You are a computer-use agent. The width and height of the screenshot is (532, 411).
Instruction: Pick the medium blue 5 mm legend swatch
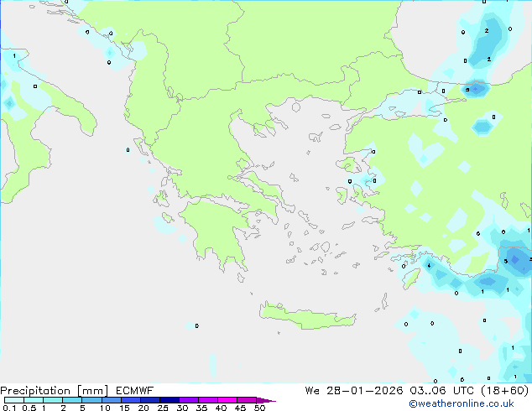(91, 400)
